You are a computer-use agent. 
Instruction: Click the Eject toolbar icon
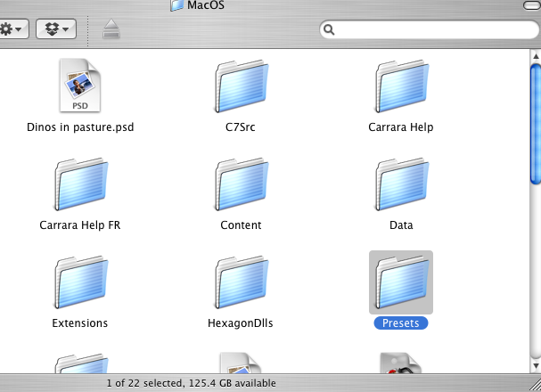(111, 29)
